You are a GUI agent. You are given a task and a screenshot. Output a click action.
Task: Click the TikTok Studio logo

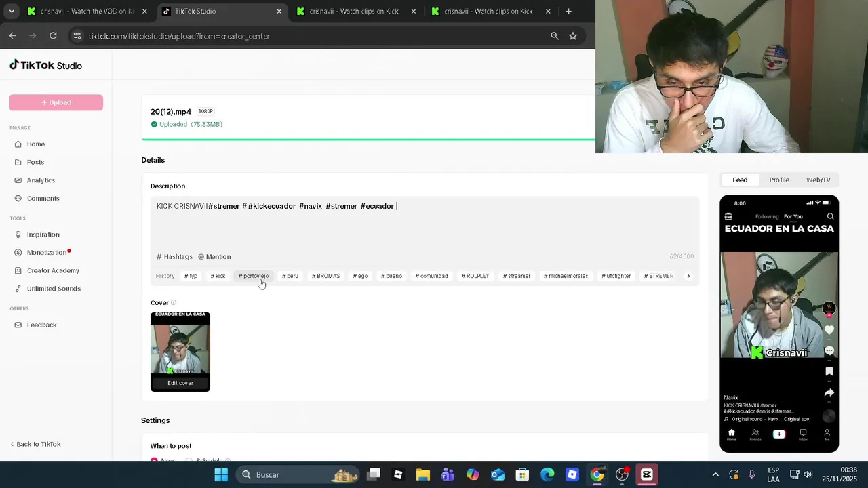pos(45,65)
